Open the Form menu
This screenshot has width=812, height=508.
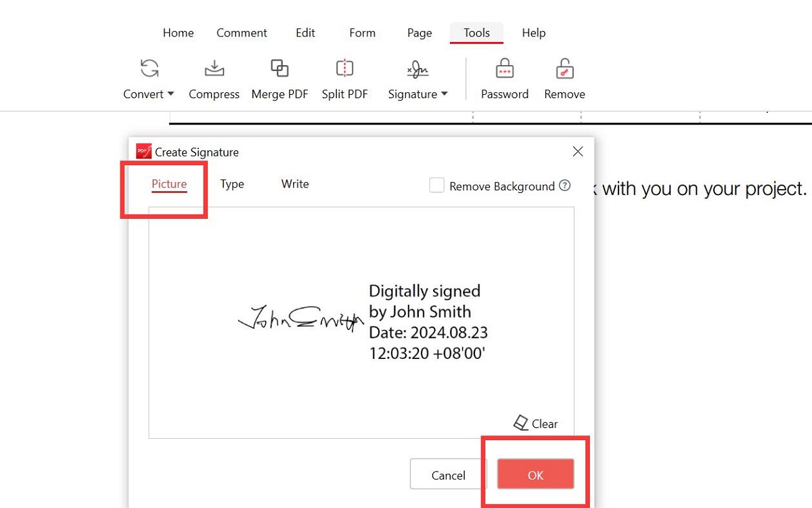pyautogui.click(x=362, y=33)
